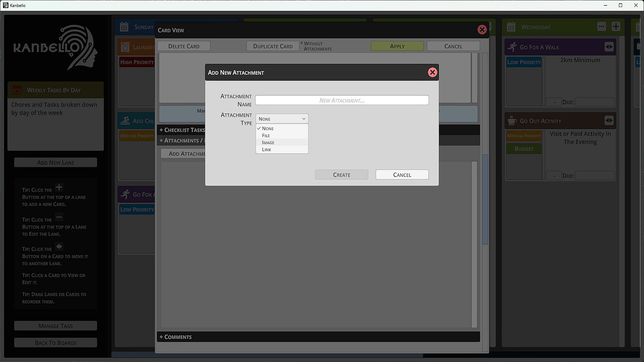Click Cancel in attachment dialog

coord(402,175)
